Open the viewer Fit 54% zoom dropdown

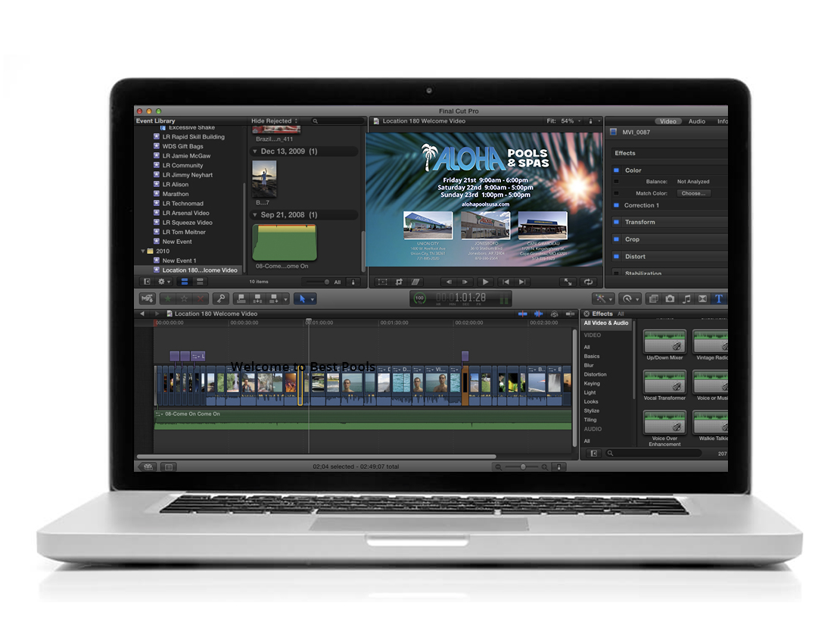tap(564, 121)
